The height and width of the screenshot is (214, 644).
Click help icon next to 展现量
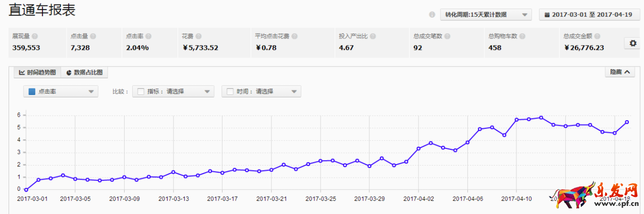point(35,36)
